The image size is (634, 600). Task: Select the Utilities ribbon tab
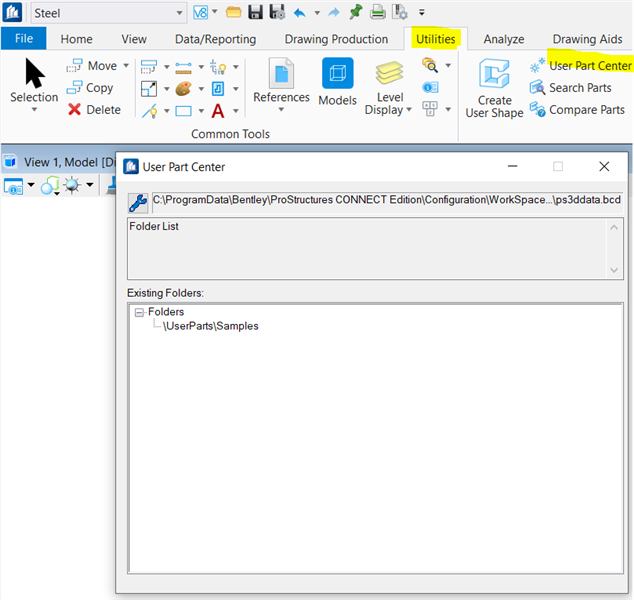pos(436,39)
